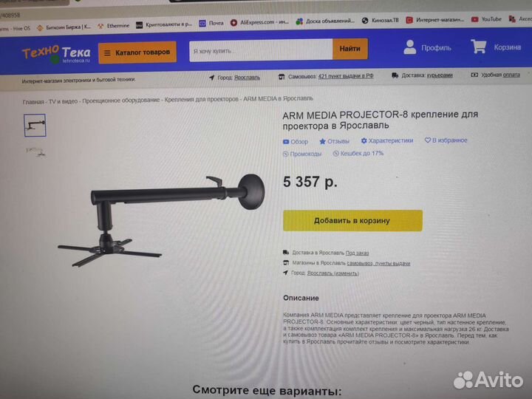Click Добавить в корзину button

pyautogui.click(x=352, y=220)
